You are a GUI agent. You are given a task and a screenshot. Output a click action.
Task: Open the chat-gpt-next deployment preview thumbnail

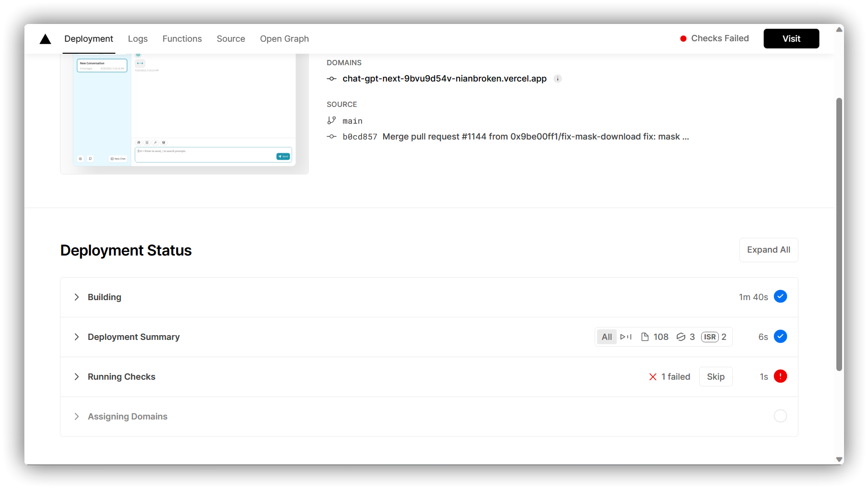[185, 110]
